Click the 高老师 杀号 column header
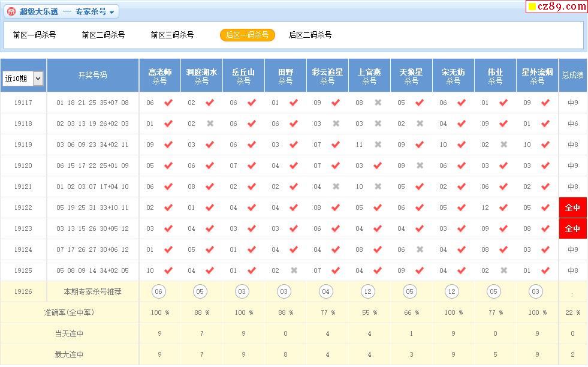Viewport: 588px width, 367px height. pos(160,76)
